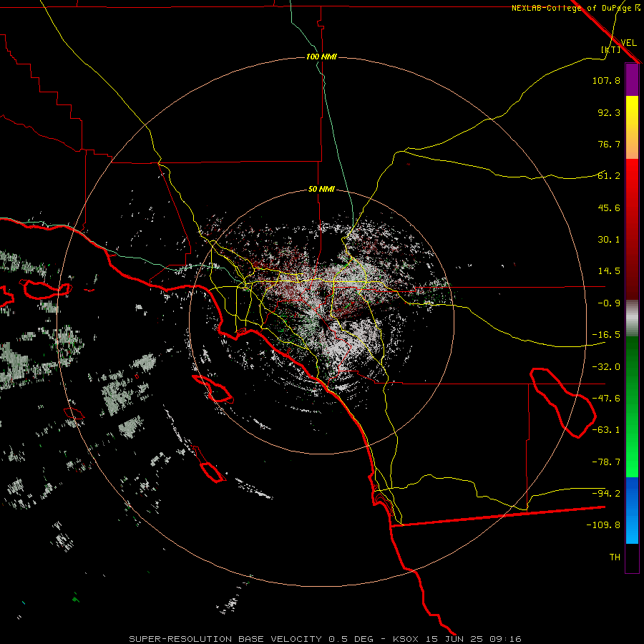Screen dimensions: 644x644
Task: Click the 45.6 value on velocity scale
Action: [x=609, y=208]
